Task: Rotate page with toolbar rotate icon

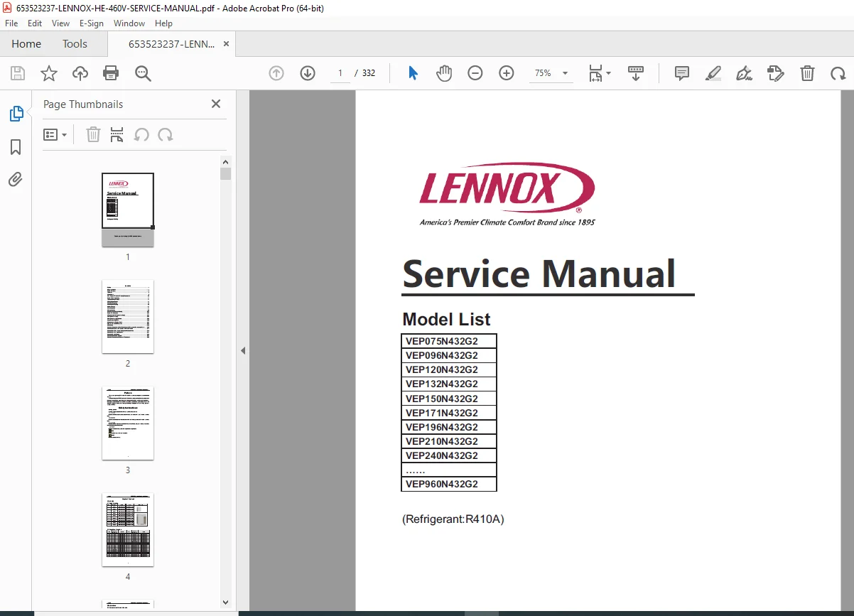Action: tap(838, 73)
